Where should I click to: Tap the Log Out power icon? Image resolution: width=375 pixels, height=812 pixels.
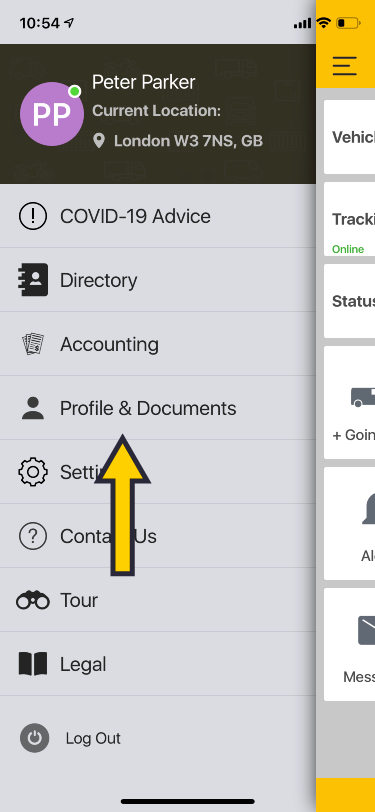tap(35, 738)
